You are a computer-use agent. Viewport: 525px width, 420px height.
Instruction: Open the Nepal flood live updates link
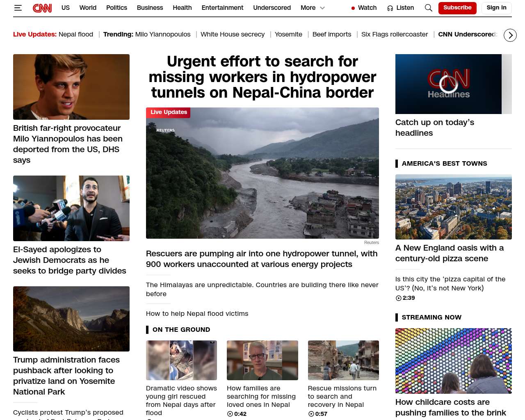click(x=76, y=34)
